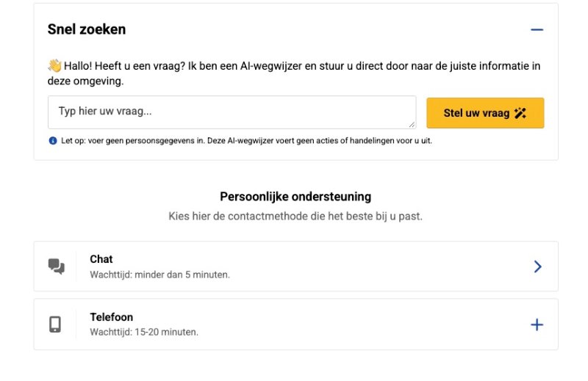The height and width of the screenshot is (381, 588).
Task: Focus the 'Typ hier uw vraag...' input field
Action: [x=232, y=112]
